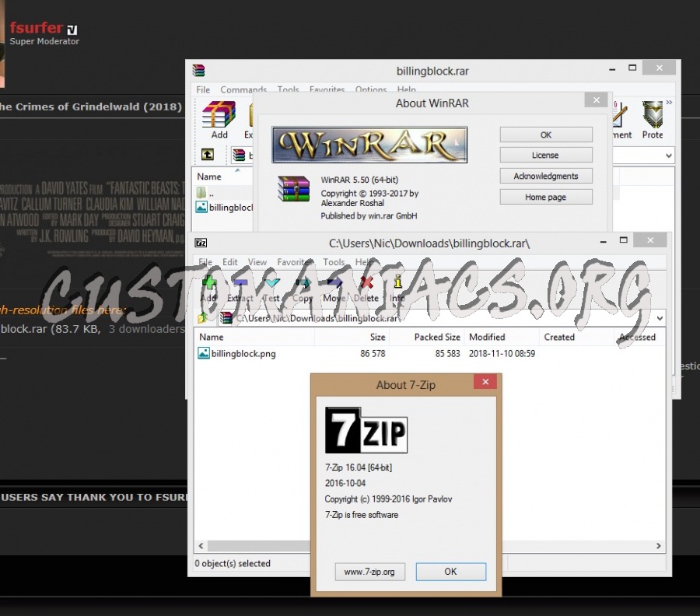Open the Favorites menu in 7-Zip

click(x=295, y=262)
